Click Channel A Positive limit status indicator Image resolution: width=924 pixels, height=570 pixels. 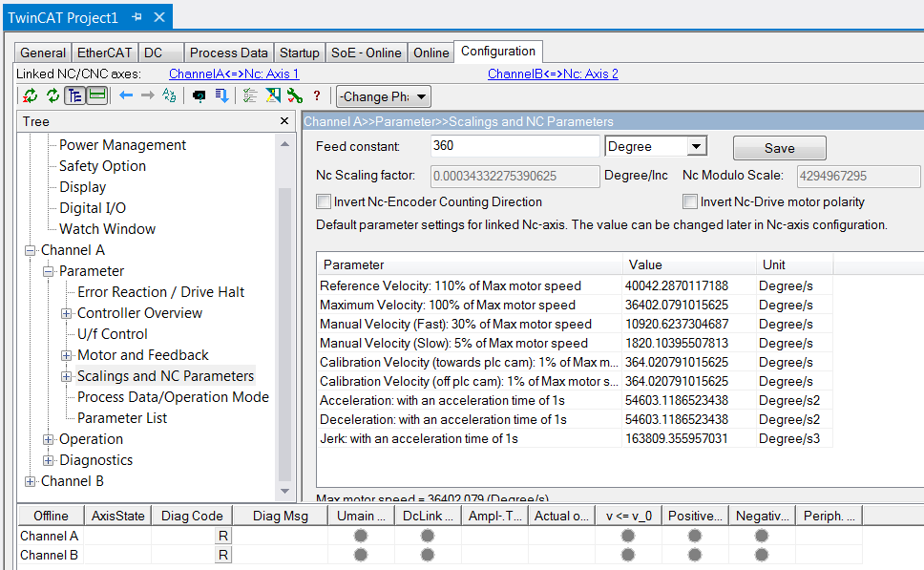point(695,536)
